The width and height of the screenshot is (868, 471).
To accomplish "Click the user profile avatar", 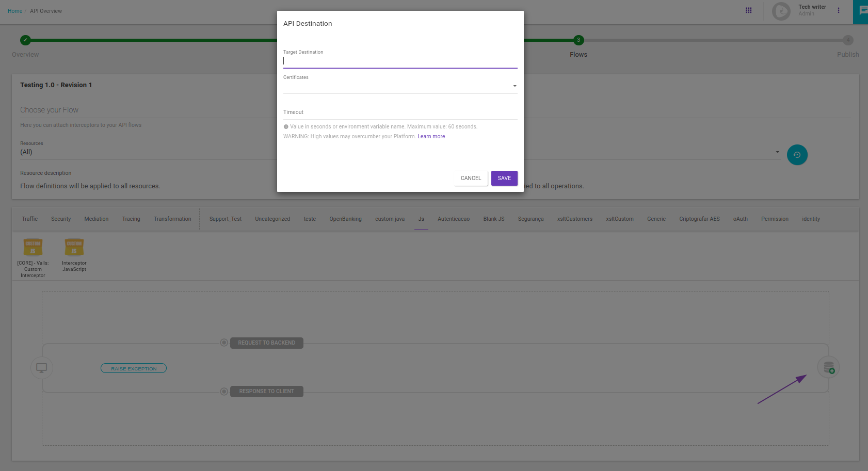I will 781,11.
